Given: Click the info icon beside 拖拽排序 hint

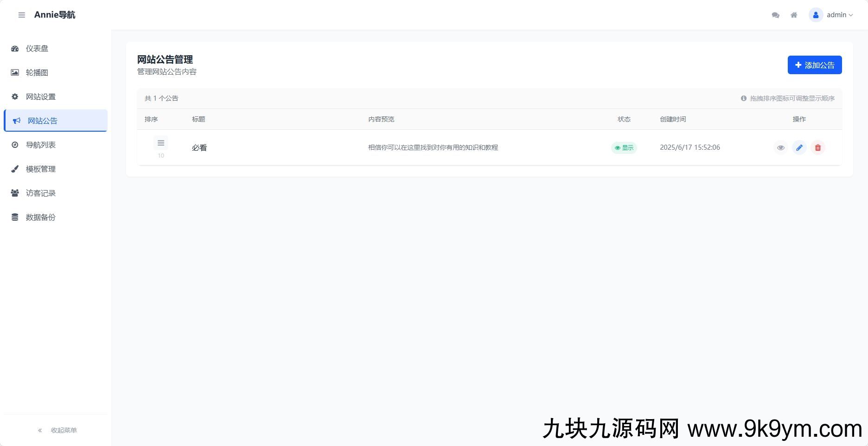Looking at the screenshot, I should (x=744, y=98).
